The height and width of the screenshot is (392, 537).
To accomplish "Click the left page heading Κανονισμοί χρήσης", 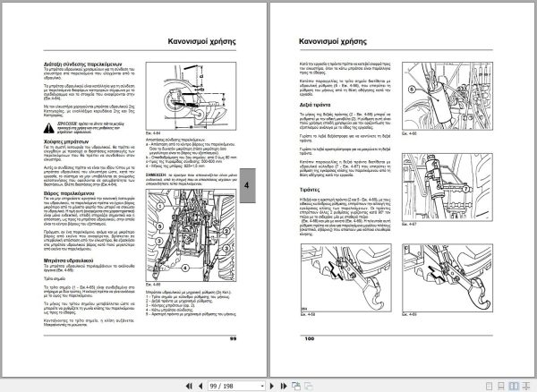I will click(201, 41).
